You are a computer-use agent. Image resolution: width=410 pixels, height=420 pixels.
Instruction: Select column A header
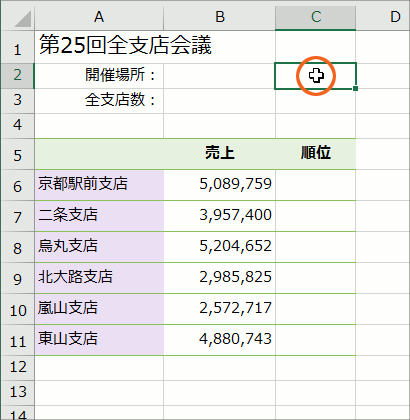click(x=99, y=16)
